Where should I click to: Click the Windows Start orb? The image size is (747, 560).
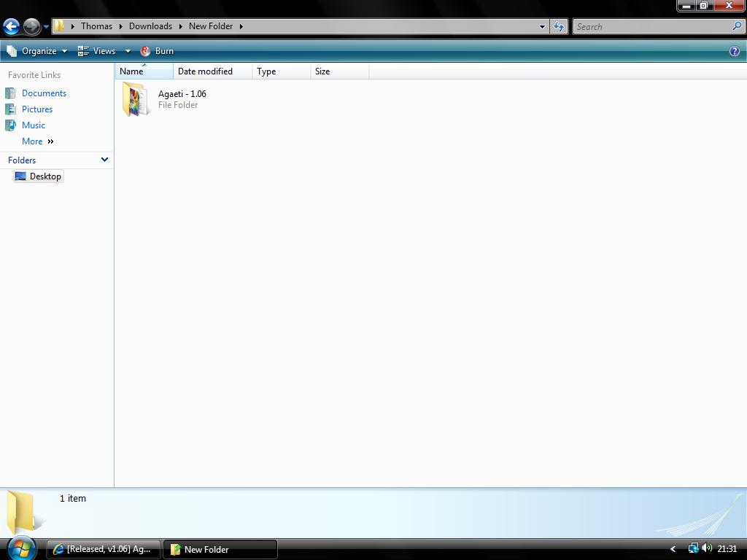(x=21, y=548)
